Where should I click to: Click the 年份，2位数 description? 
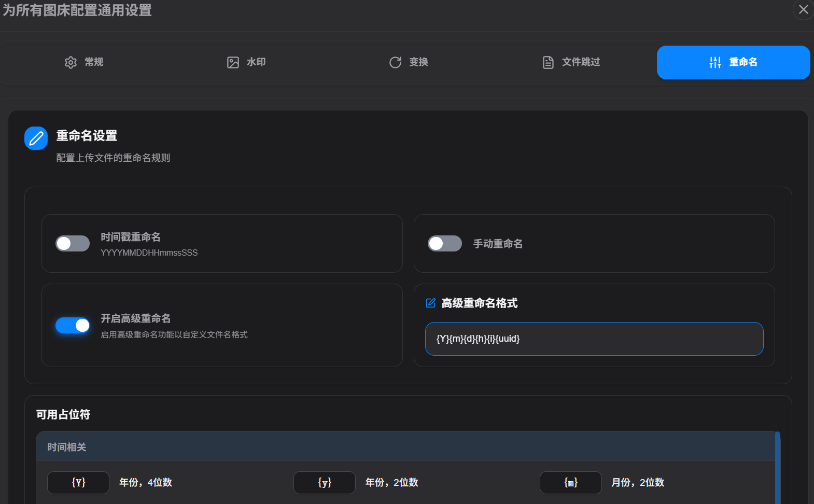(x=391, y=483)
